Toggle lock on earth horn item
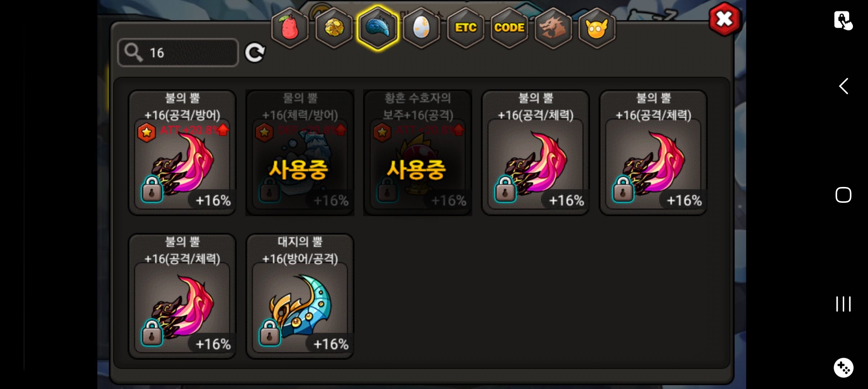Screen dimensions: 868x389 pyautogui.click(x=270, y=332)
